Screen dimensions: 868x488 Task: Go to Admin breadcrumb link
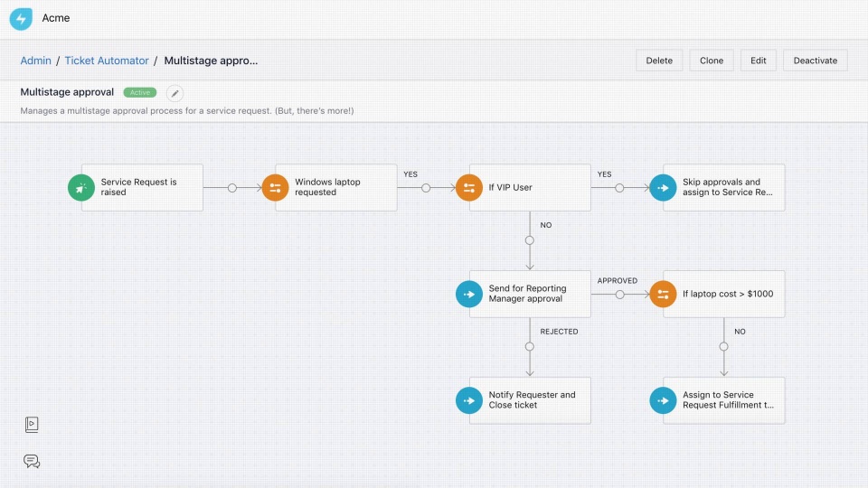(36, 61)
